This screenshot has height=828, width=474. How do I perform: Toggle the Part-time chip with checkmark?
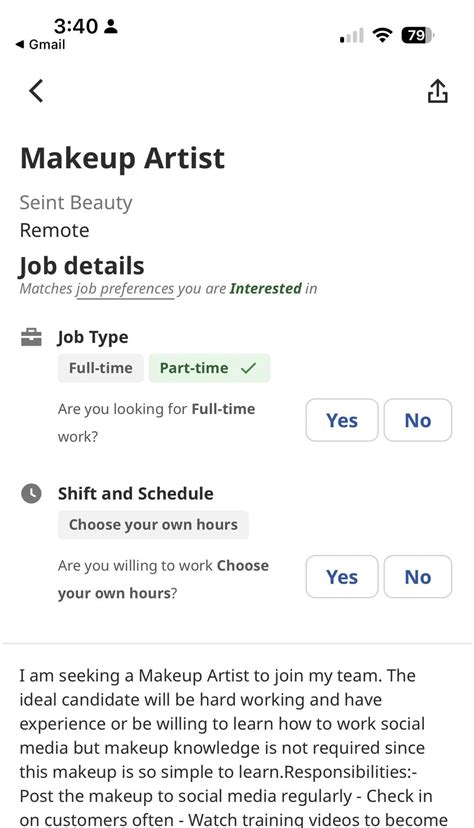[x=210, y=368]
